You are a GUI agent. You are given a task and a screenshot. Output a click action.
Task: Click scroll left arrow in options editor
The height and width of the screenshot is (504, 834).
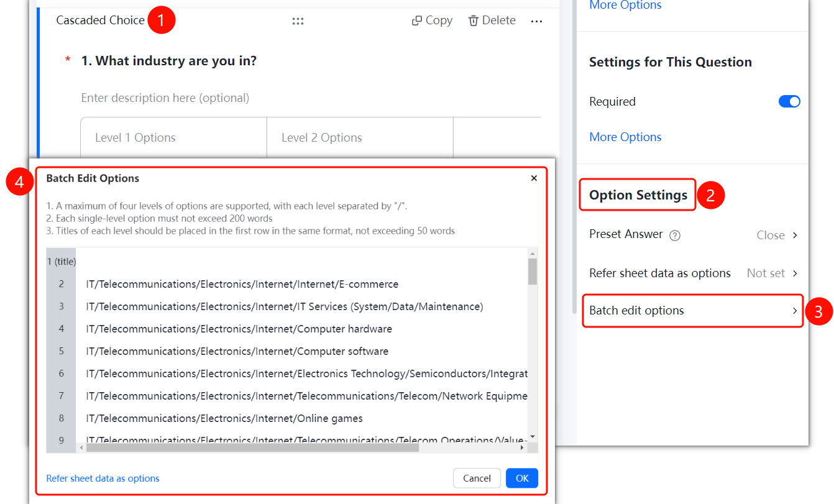click(x=81, y=447)
